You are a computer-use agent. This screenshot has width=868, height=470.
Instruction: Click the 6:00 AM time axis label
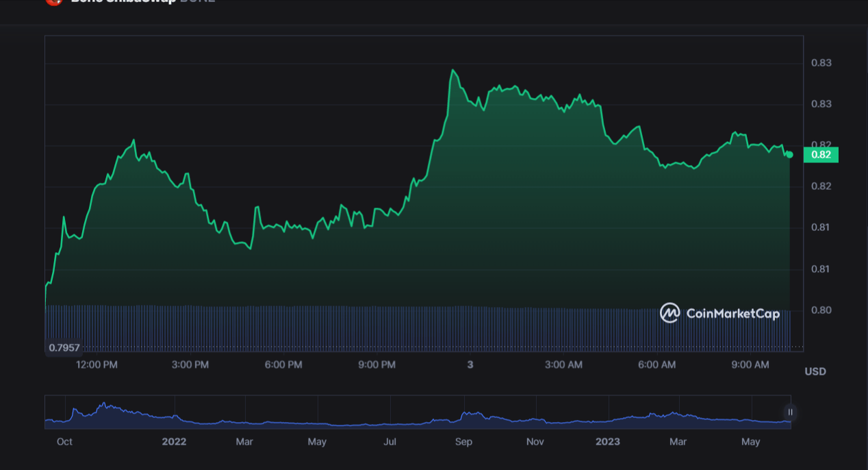tap(657, 364)
